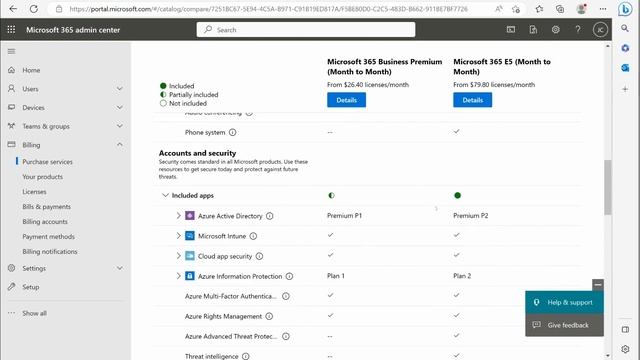Minimize the help widget panel
This screenshot has height=360, width=640.
pos(598,284)
